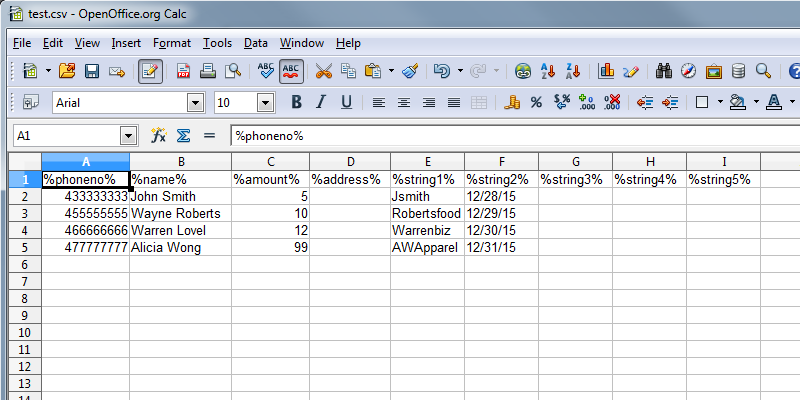Click the Cut scissors icon
This screenshot has height=400, width=800.
pyautogui.click(x=323, y=71)
